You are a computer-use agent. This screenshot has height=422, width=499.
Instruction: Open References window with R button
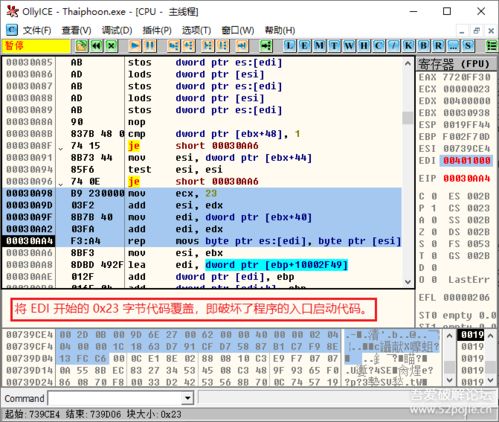click(438, 46)
